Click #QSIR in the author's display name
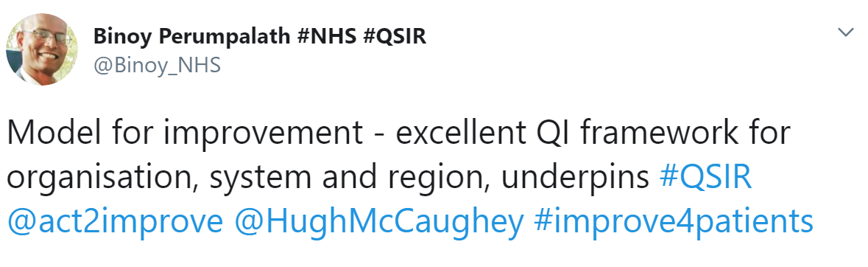The width and height of the screenshot is (868, 267). 395,37
